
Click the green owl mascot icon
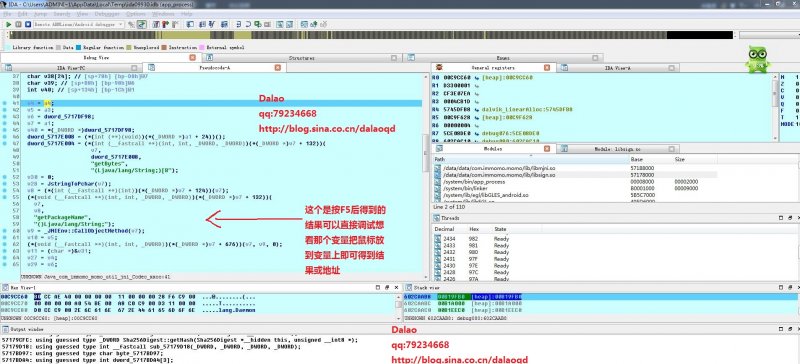click(x=758, y=60)
